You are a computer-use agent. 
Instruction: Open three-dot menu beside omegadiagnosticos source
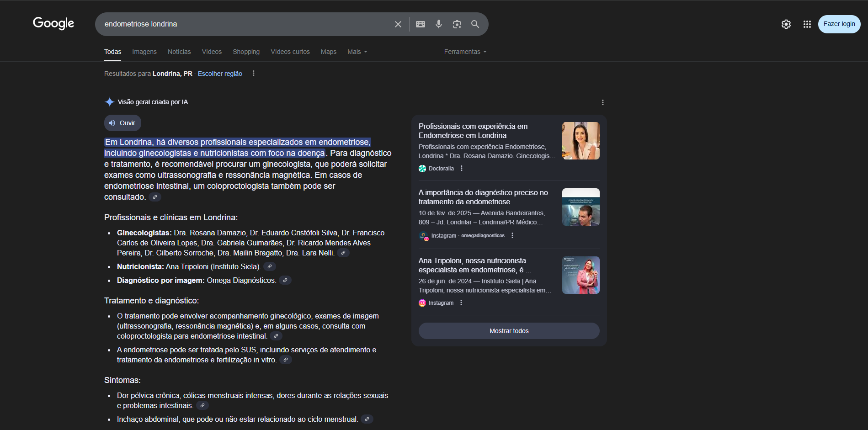click(x=512, y=235)
